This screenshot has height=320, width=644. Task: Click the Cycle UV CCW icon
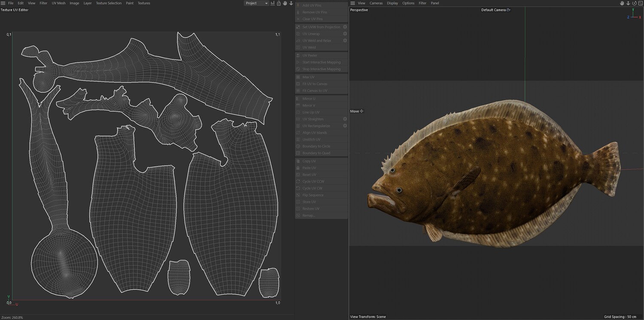(x=298, y=181)
